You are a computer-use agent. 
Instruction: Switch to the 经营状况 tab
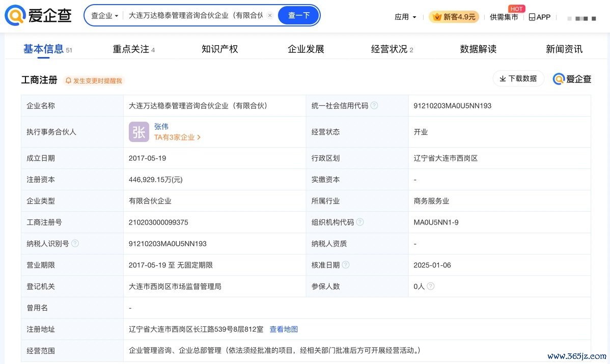[x=392, y=49]
